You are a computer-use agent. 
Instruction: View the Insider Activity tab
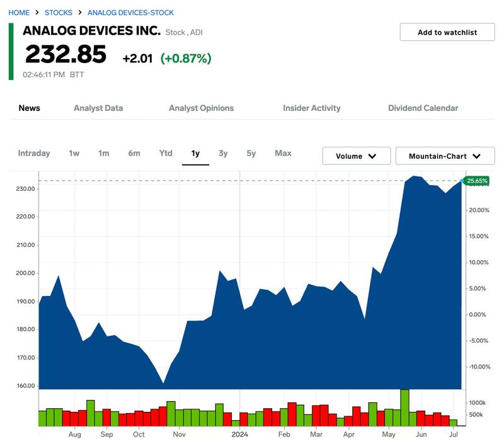pos(312,108)
